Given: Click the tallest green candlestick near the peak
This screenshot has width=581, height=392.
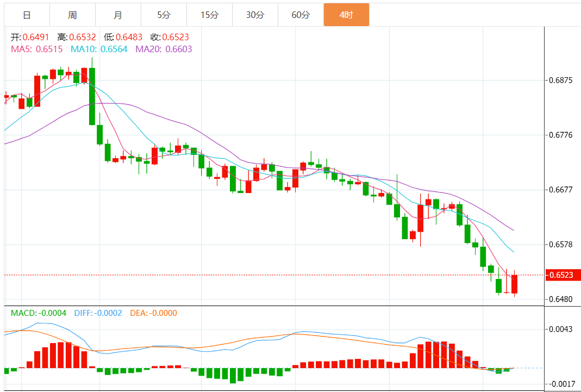Looking at the screenshot, I should coord(92,96).
